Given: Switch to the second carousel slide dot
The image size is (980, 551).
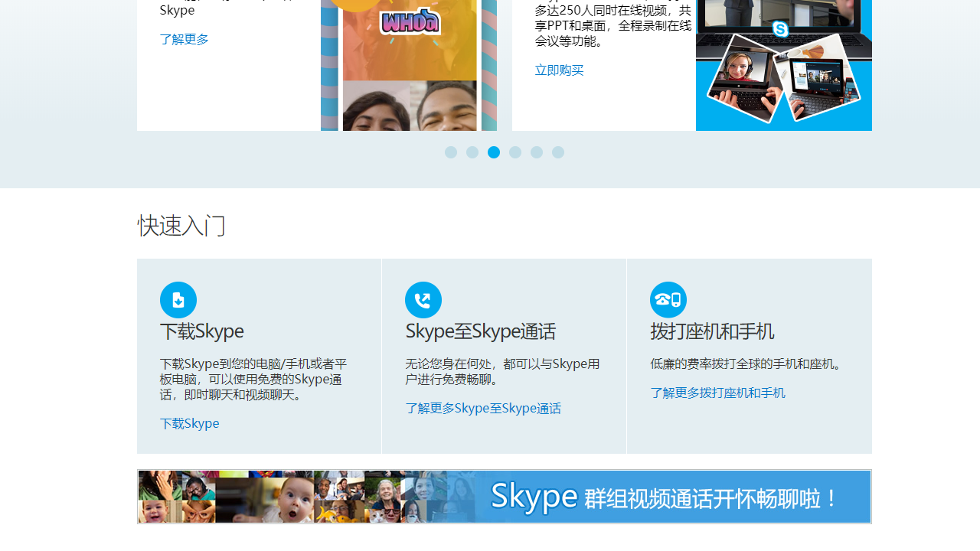Looking at the screenshot, I should 472,152.
